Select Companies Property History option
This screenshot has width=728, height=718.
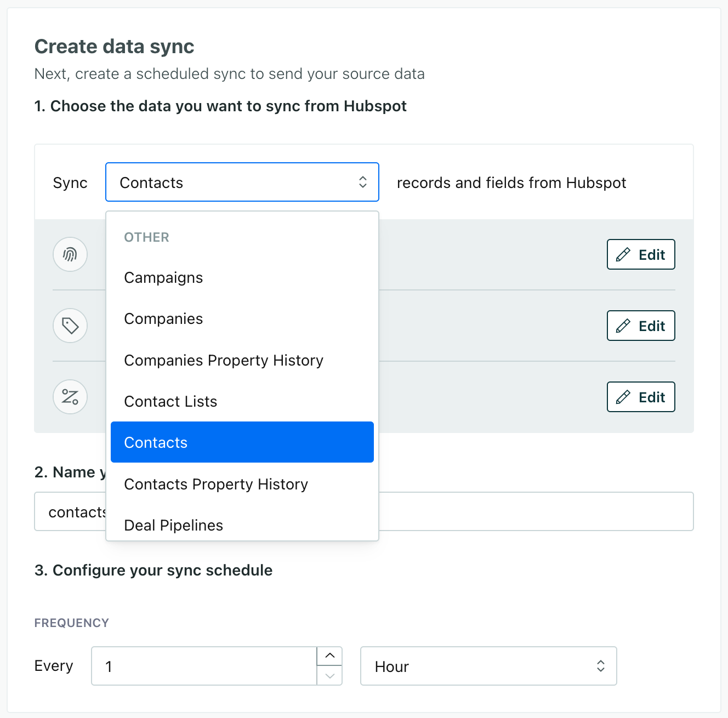coord(224,360)
